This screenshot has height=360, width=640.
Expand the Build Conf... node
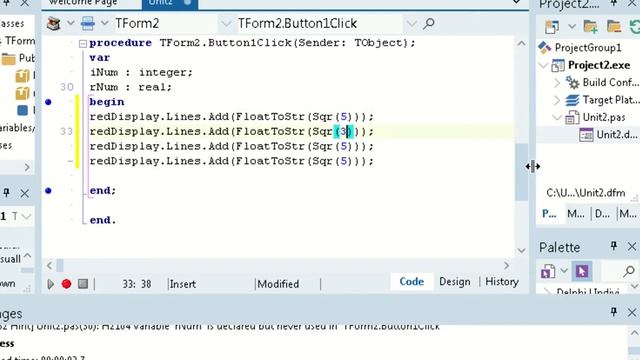tap(557, 83)
